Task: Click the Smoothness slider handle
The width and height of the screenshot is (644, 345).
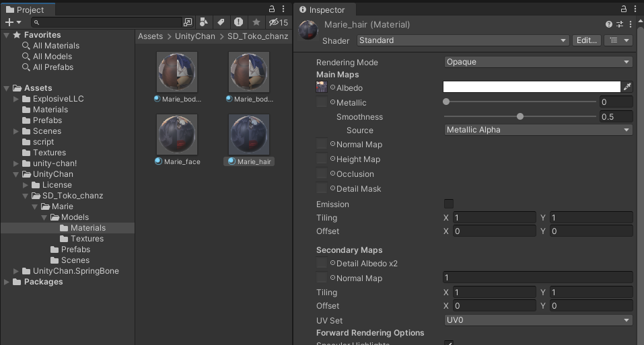Action: pos(520,116)
